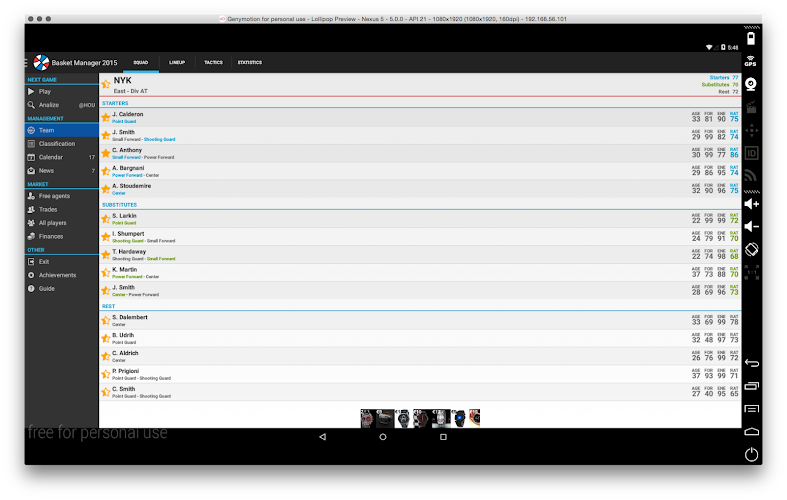The width and height of the screenshot is (787, 500).
Task: Open Genymotion network signal widget
Action: click(x=751, y=176)
